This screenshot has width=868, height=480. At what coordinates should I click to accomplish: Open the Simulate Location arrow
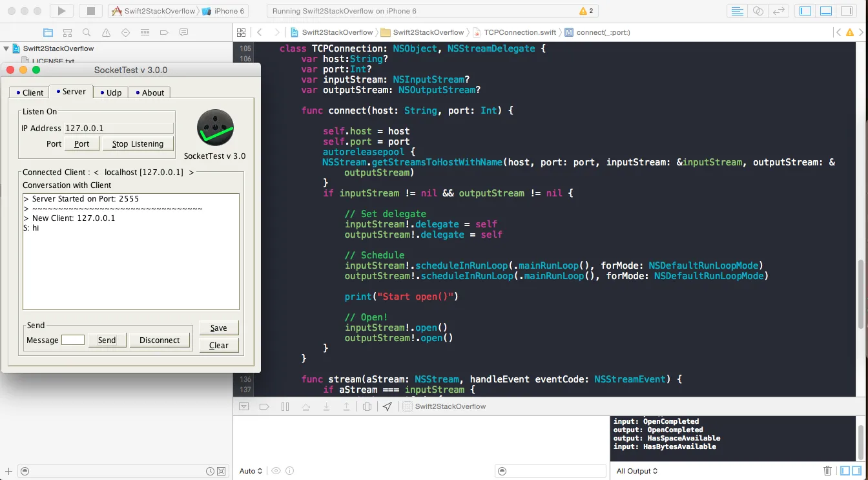(x=387, y=406)
